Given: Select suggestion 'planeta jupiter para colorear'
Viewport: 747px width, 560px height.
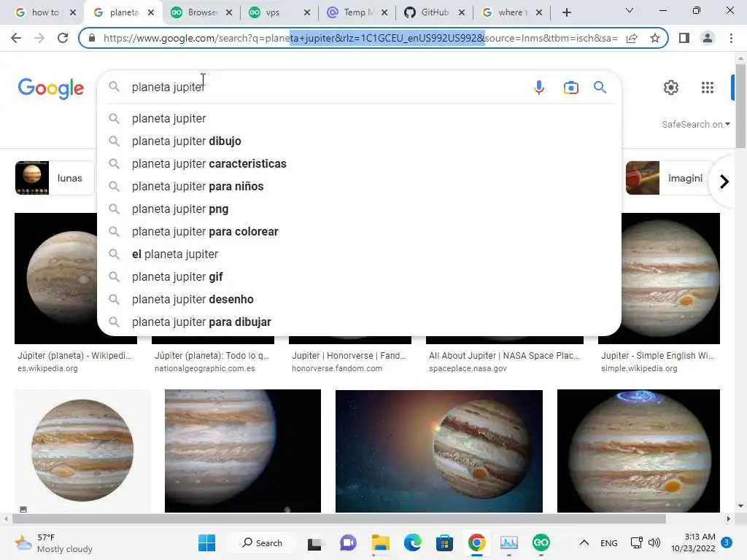Looking at the screenshot, I should click(x=359, y=231).
